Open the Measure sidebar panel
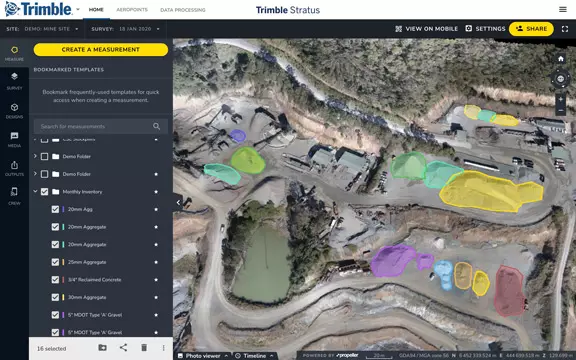This screenshot has width=576, height=360. (x=14, y=53)
